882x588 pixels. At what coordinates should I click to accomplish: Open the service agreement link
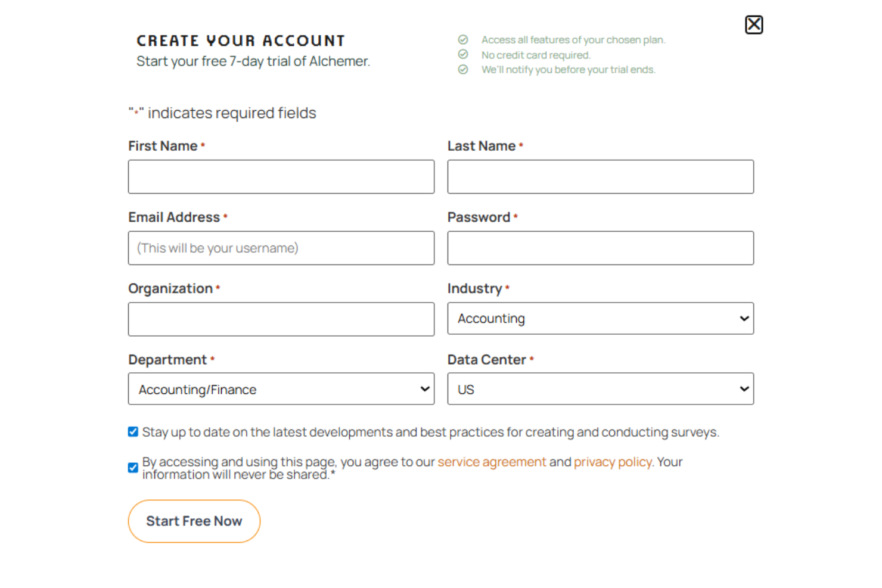tap(492, 462)
